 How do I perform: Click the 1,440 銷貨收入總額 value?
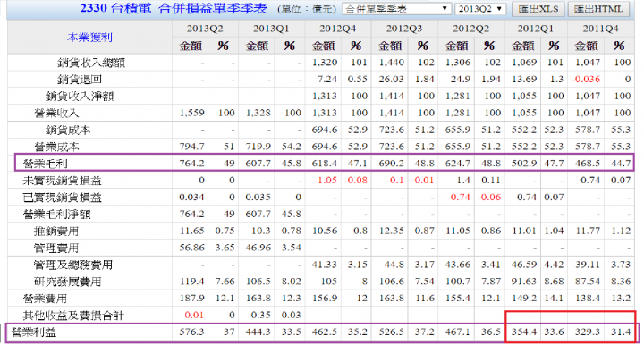point(392,63)
